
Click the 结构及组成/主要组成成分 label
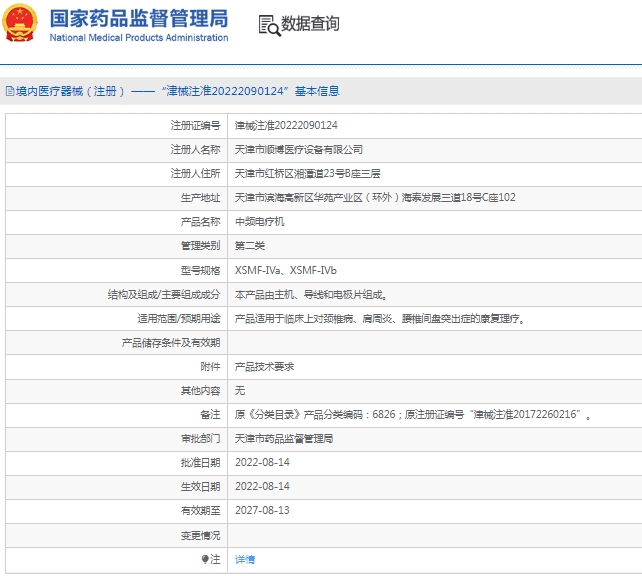(x=164, y=294)
